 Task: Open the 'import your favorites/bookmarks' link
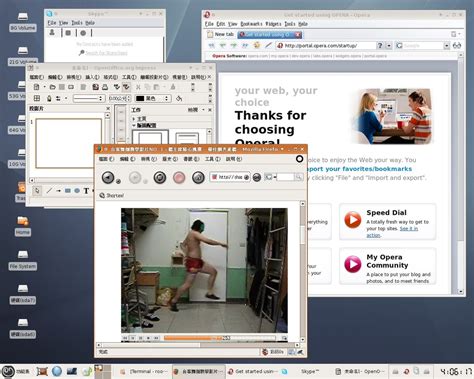[x=359, y=169]
